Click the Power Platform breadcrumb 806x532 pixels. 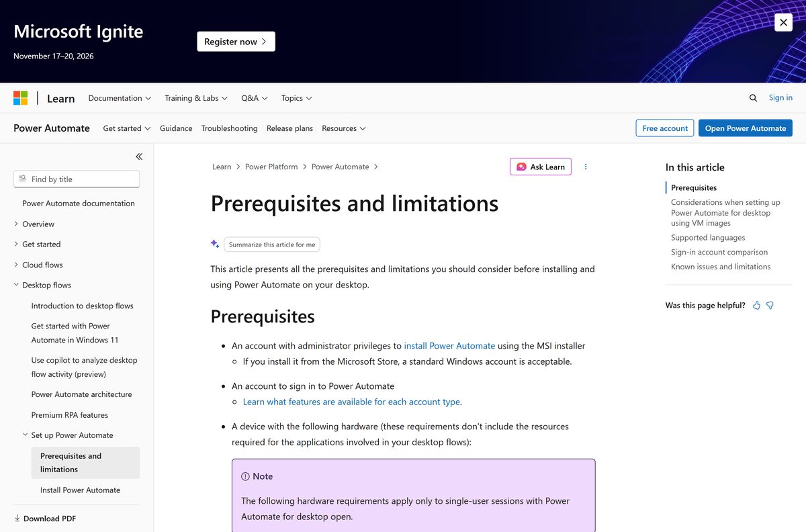(x=271, y=167)
